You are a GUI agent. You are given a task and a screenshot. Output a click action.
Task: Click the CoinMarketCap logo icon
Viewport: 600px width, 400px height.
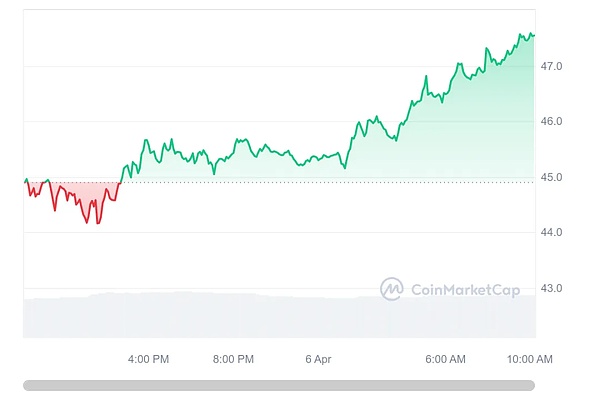391,289
